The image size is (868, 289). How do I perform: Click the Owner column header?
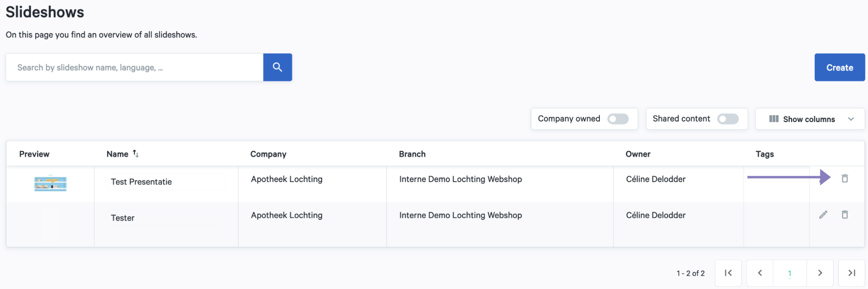point(638,154)
